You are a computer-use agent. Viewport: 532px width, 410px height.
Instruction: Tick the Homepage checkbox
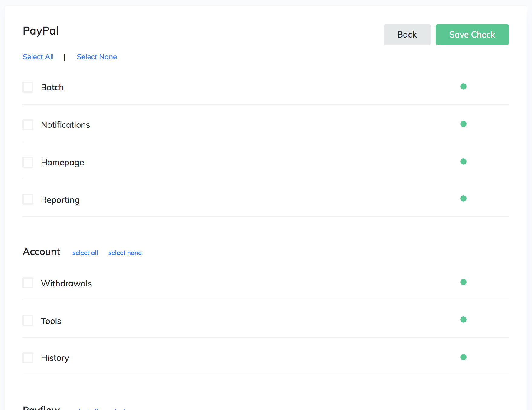click(x=28, y=162)
